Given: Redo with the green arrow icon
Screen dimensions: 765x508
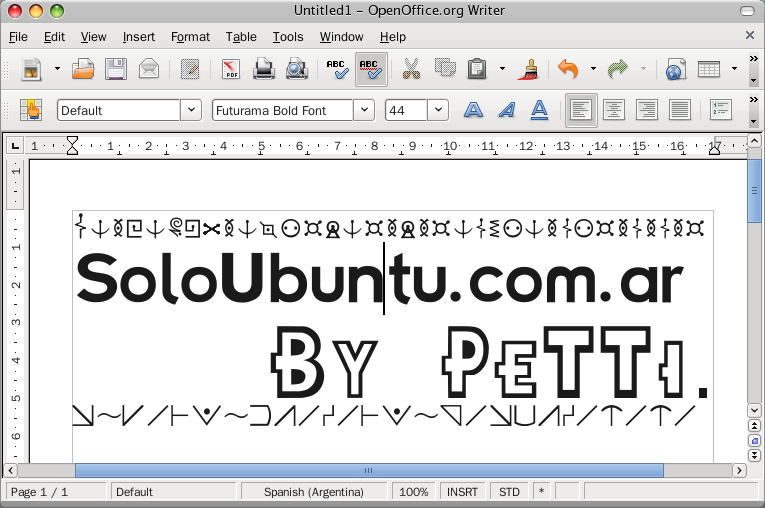Looking at the screenshot, I should (x=618, y=69).
